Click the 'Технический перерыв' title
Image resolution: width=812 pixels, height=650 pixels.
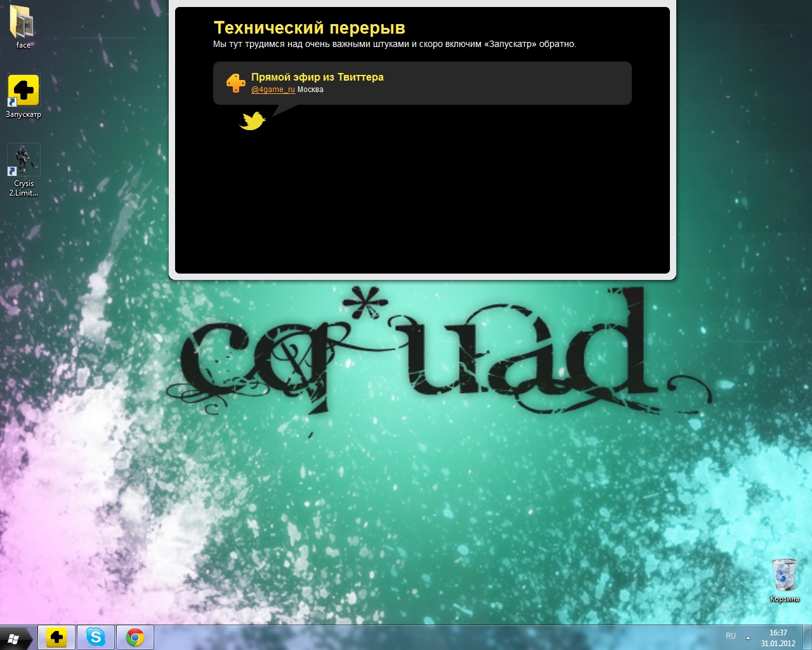(x=310, y=28)
